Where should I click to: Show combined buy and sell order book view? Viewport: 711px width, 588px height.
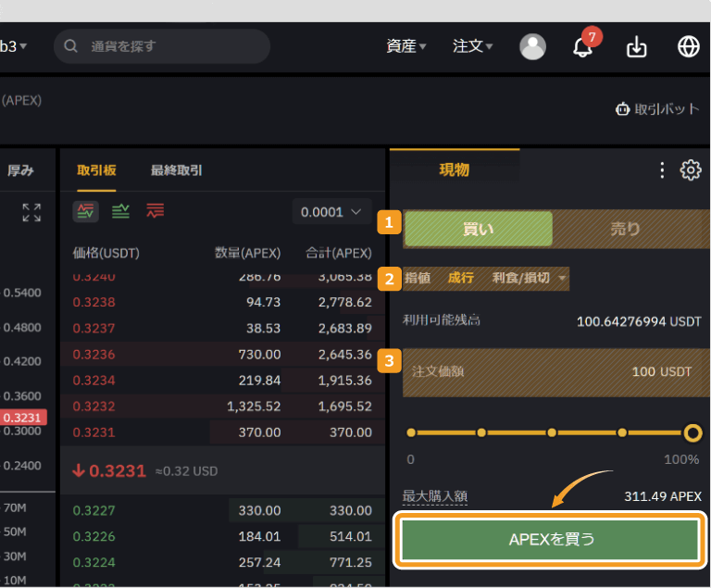pos(86,211)
